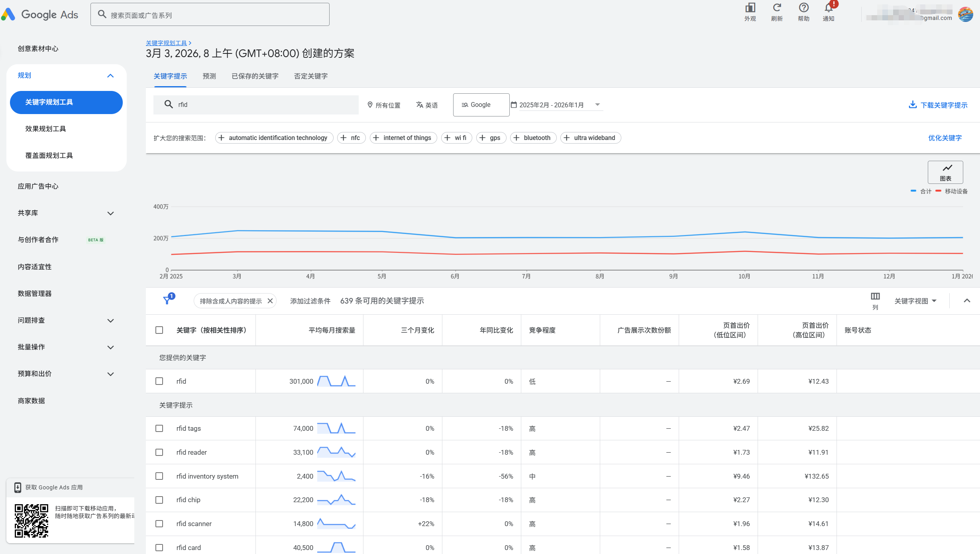The image size is (980, 554).
Task: Collapse the 规划 sidebar section
Action: pos(110,76)
